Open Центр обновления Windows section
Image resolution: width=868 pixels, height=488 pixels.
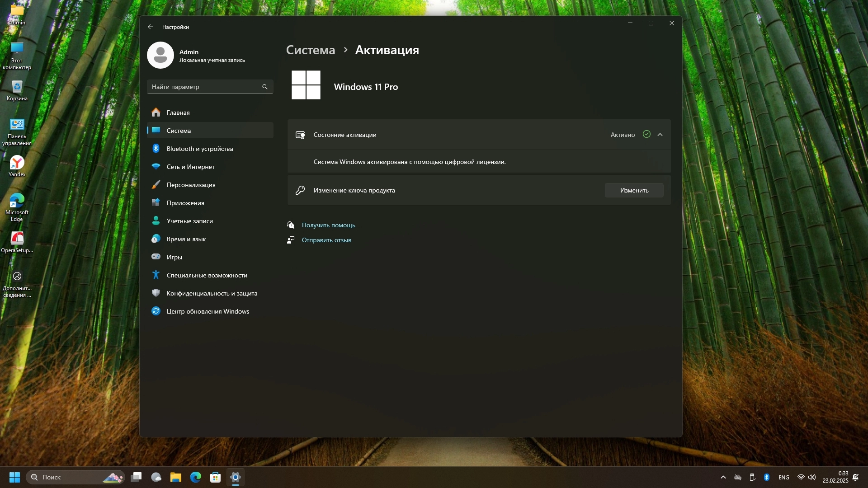click(x=208, y=311)
